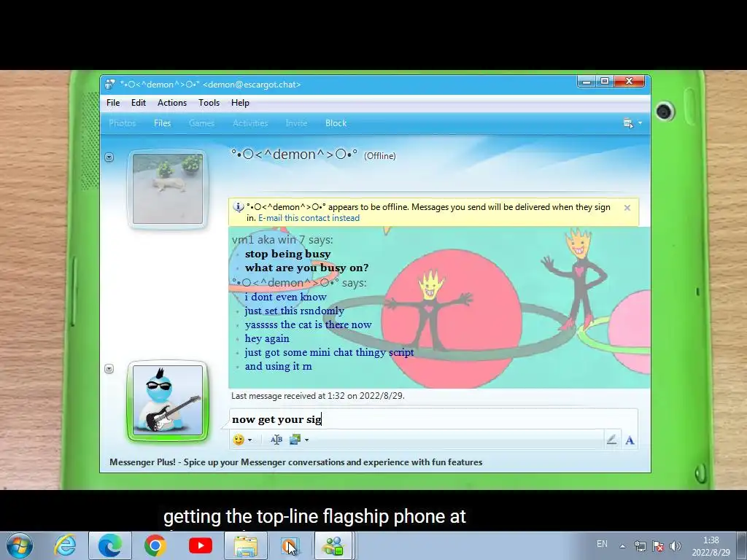The image size is (747, 560).
Task: Expand the emoticon dropdown arrow
Action: tap(249, 440)
